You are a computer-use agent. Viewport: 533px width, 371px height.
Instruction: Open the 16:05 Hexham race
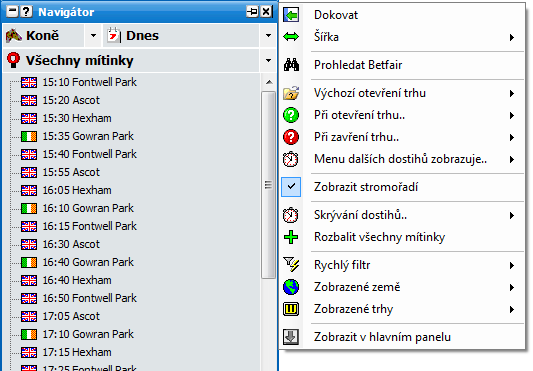coord(77,190)
